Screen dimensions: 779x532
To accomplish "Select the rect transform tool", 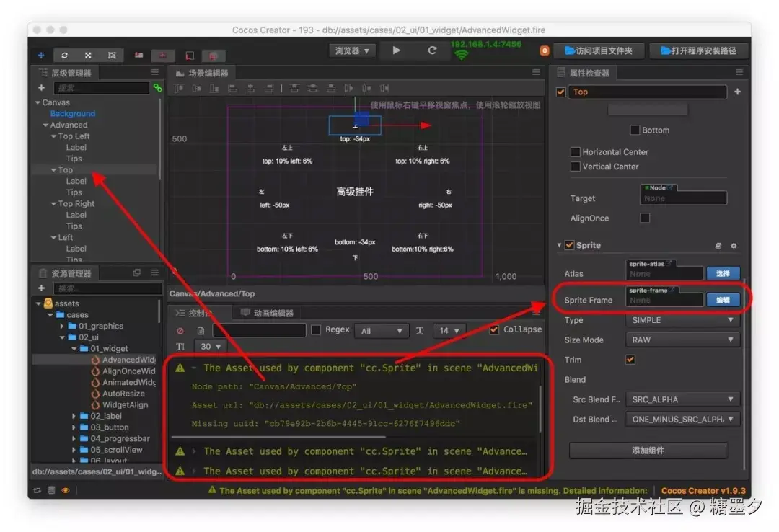I will 112,55.
